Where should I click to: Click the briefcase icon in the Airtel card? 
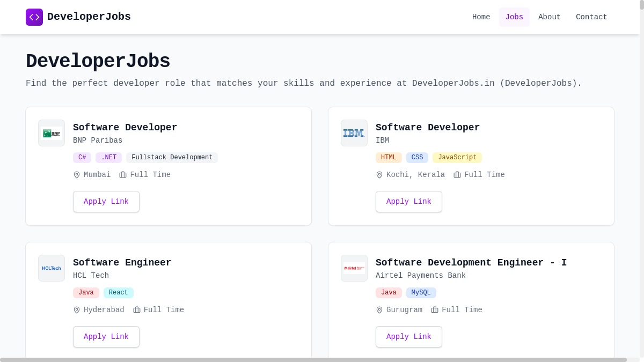pos(435,310)
